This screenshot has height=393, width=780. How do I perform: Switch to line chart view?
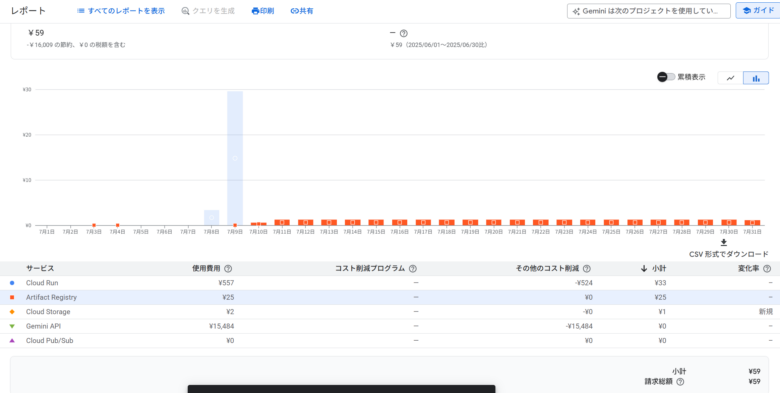click(x=730, y=78)
